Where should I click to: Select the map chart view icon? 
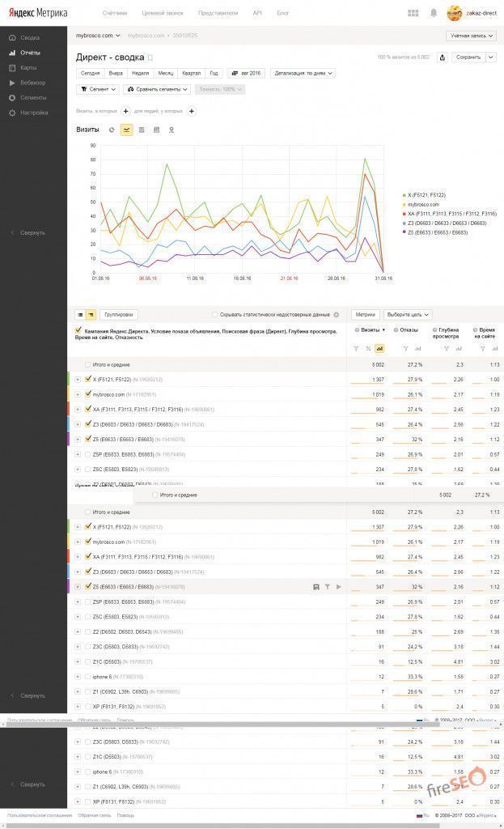[171, 130]
